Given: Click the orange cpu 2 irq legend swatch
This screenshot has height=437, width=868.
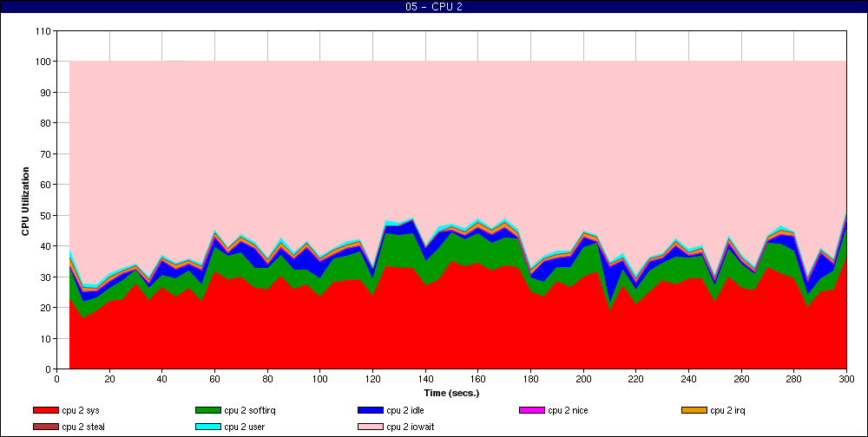Looking at the screenshot, I should [694, 410].
